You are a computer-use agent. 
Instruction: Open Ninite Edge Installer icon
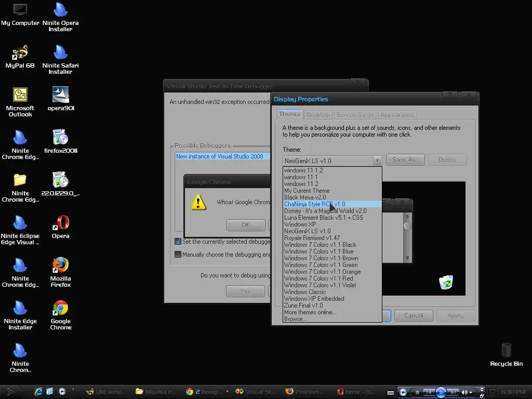coord(20,315)
